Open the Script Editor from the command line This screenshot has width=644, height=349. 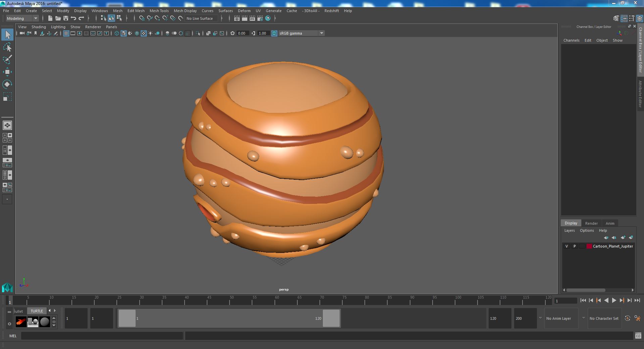[x=638, y=336]
